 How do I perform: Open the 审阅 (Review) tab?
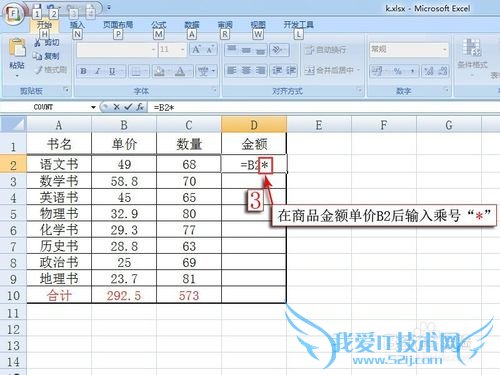(x=225, y=25)
